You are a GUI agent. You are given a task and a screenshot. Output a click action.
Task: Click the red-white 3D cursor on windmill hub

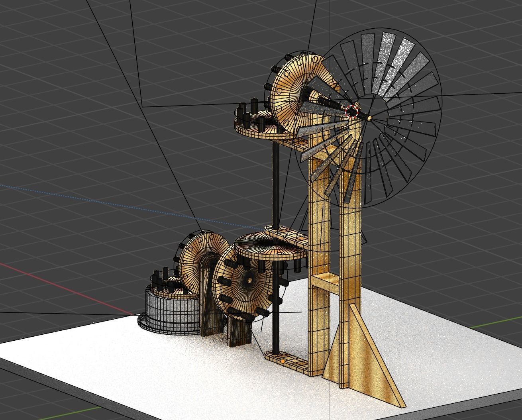352,112
